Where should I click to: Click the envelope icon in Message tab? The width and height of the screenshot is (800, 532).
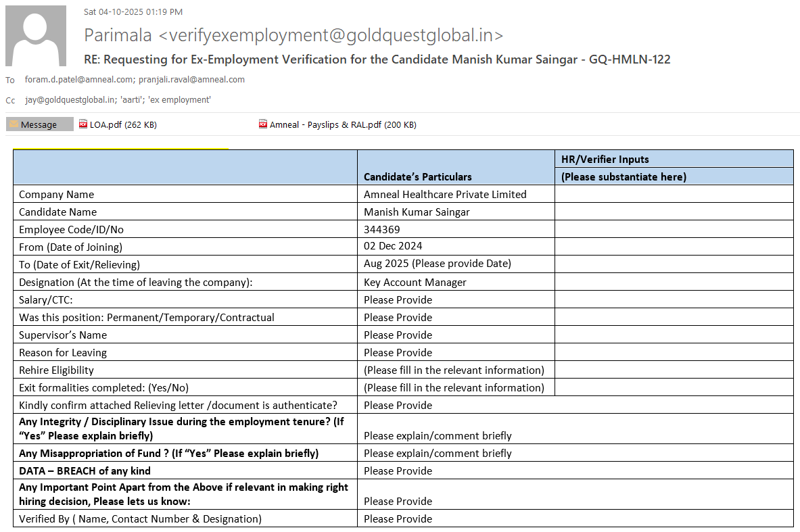pyautogui.click(x=14, y=124)
